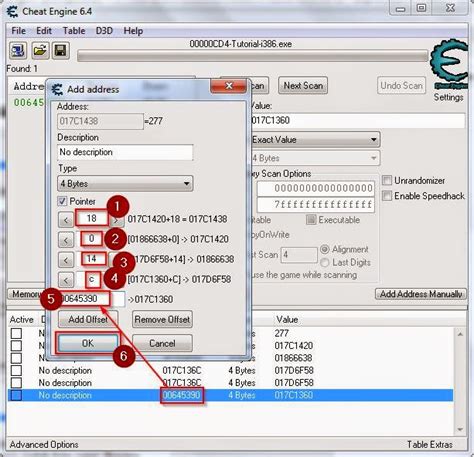
Task: Close the Add address dialog
Action: coord(229,86)
